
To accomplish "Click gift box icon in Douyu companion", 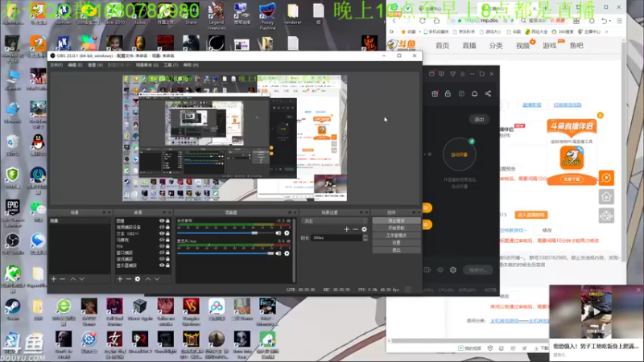I will point(435,93).
